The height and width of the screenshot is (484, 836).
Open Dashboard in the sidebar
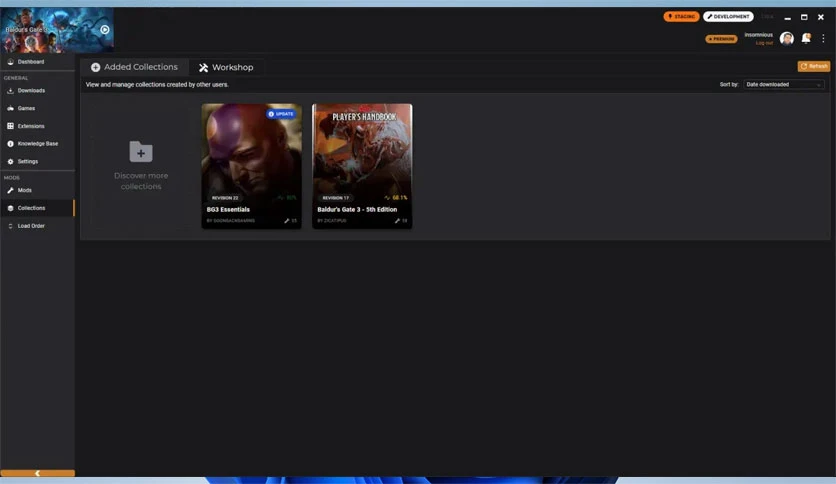(37, 62)
